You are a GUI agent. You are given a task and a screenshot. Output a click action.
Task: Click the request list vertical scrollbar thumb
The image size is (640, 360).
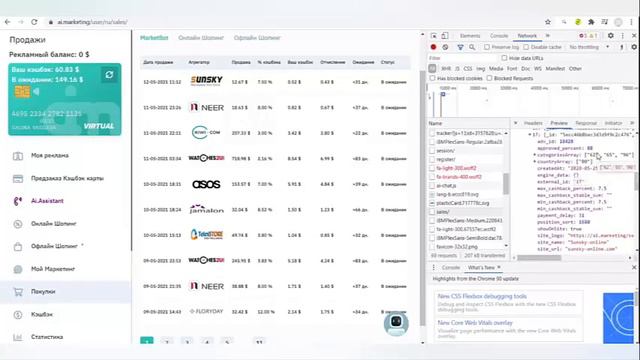pyautogui.click(x=506, y=184)
